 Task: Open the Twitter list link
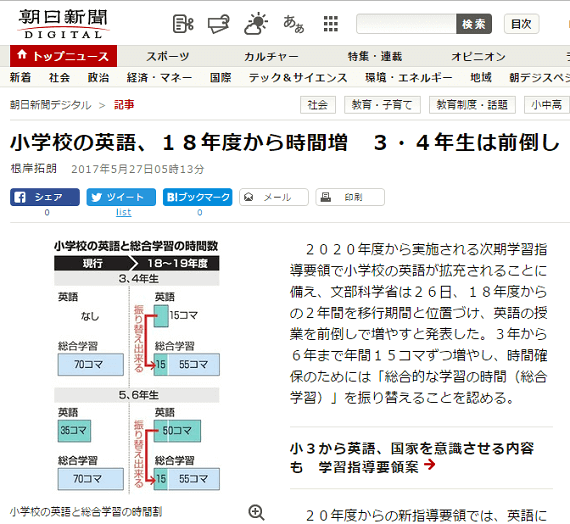pyautogui.click(x=124, y=212)
